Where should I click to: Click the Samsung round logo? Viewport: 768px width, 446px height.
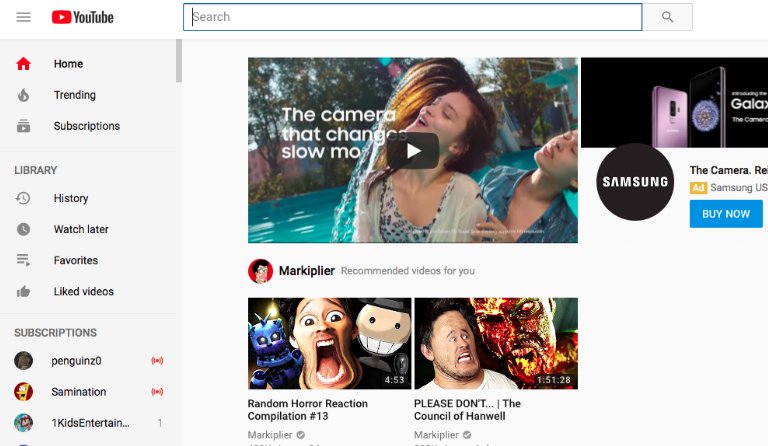pos(635,182)
